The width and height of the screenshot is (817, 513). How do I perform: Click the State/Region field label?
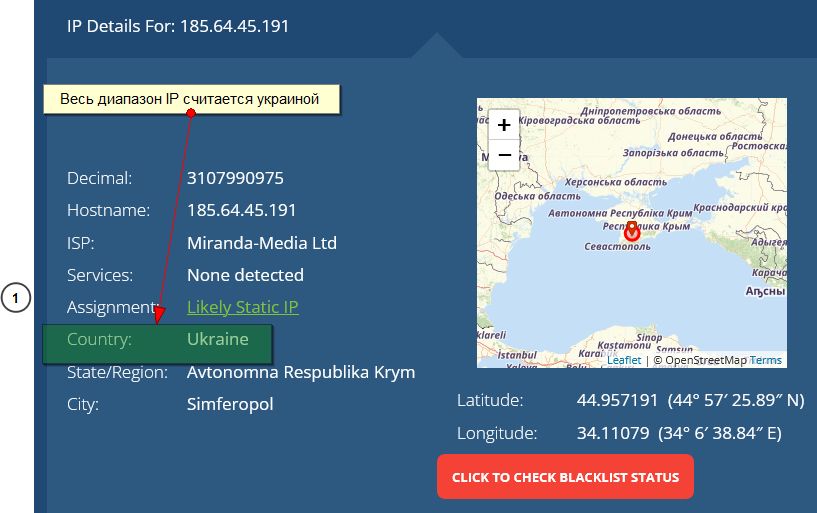[x=117, y=372]
